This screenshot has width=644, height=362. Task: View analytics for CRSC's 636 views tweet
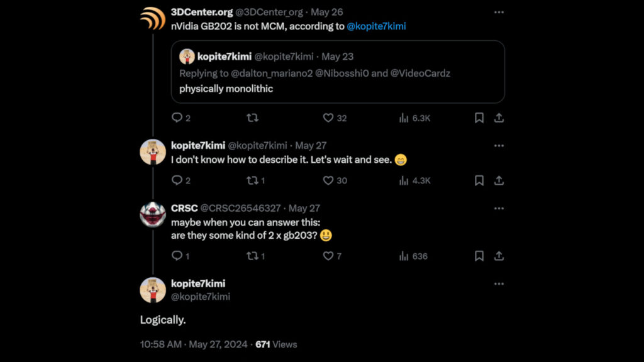point(404,256)
